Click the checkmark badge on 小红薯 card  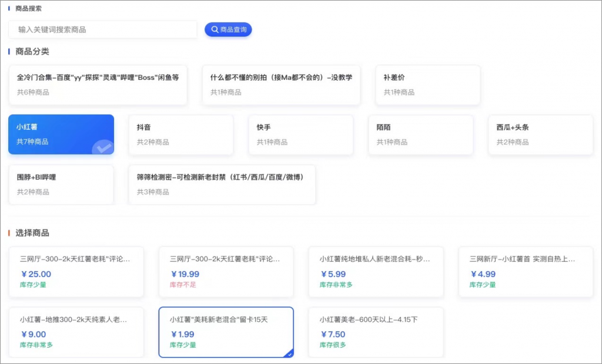pyautogui.click(x=103, y=148)
